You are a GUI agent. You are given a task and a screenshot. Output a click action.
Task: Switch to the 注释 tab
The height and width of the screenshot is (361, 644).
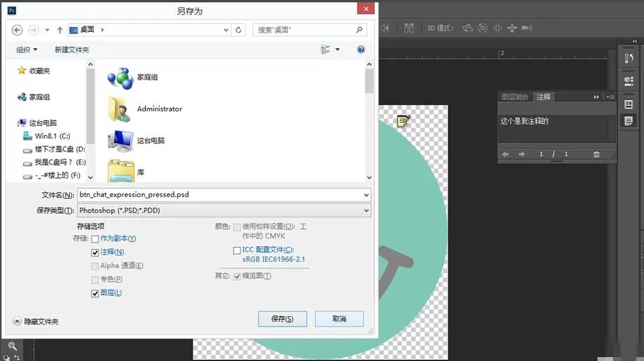tap(543, 97)
